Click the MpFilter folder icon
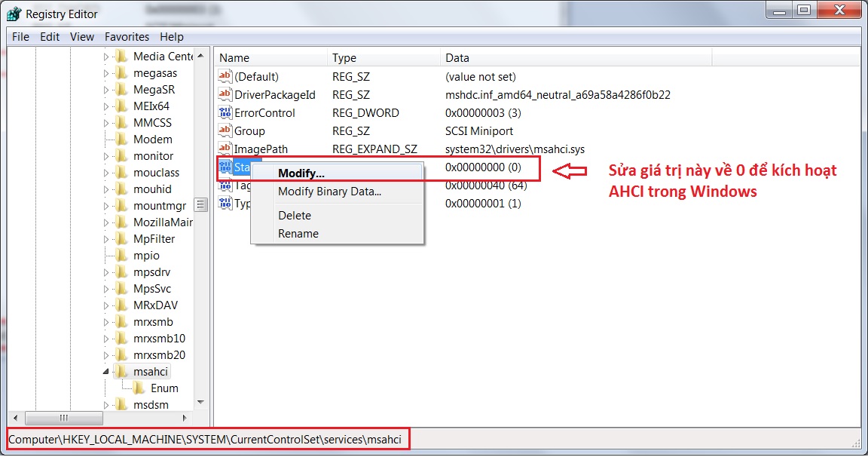This screenshot has width=868, height=457. (121, 239)
